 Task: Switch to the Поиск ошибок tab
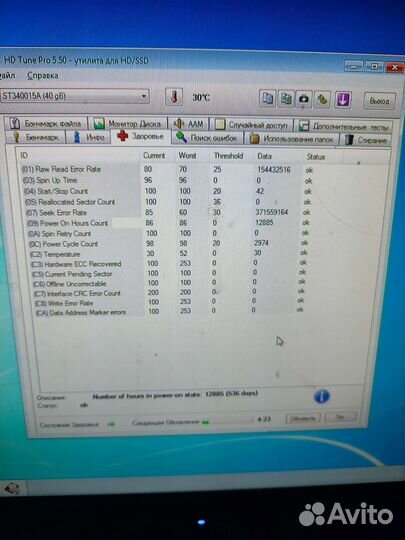point(207,138)
